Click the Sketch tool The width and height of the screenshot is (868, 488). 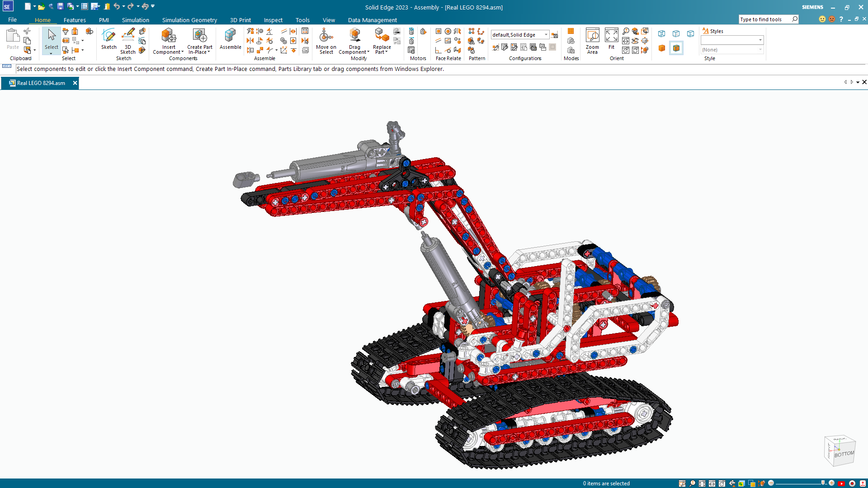click(108, 39)
